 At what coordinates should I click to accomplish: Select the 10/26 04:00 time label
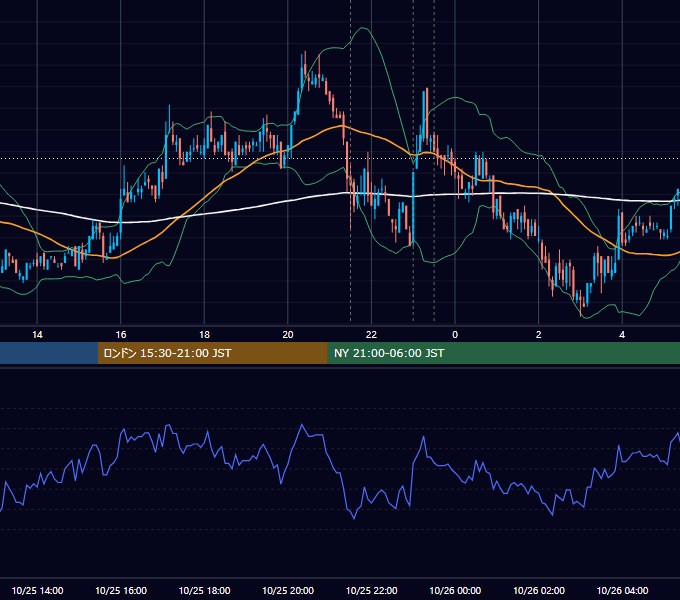click(x=622, y=590)
